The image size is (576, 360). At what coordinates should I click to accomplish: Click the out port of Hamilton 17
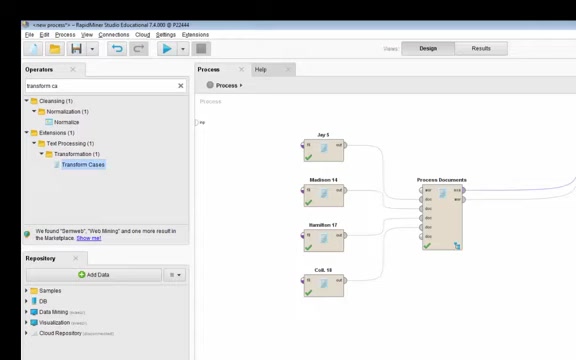345,235
